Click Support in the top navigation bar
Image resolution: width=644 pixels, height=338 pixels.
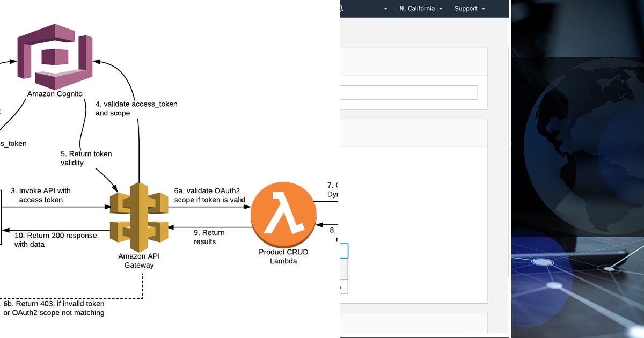[x=467, y=9]
